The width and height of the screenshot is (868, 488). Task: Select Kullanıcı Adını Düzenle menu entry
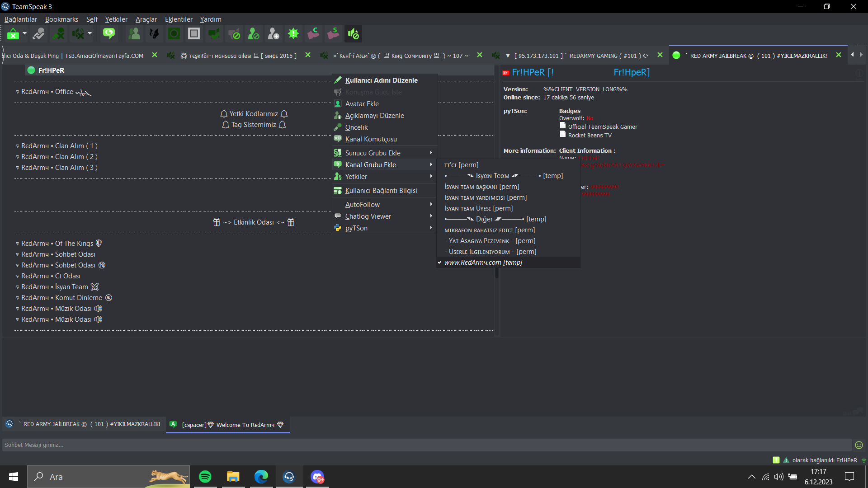[385, 80]
